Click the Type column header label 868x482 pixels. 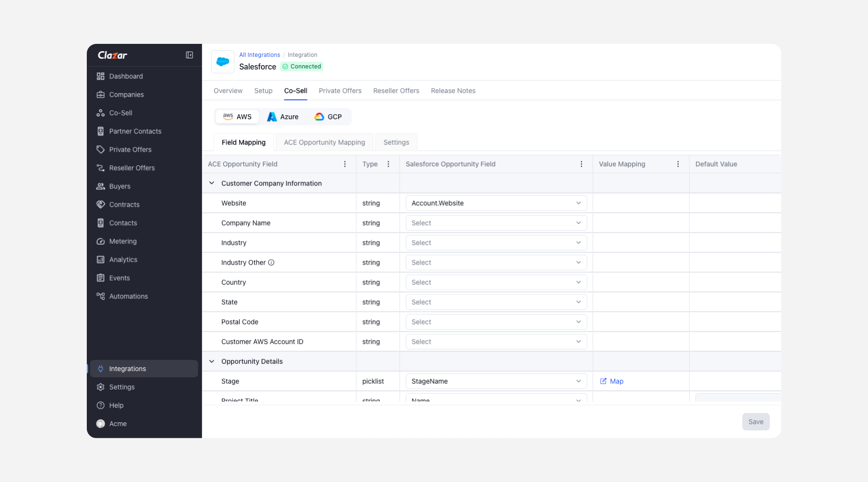[x=370, y=164]
